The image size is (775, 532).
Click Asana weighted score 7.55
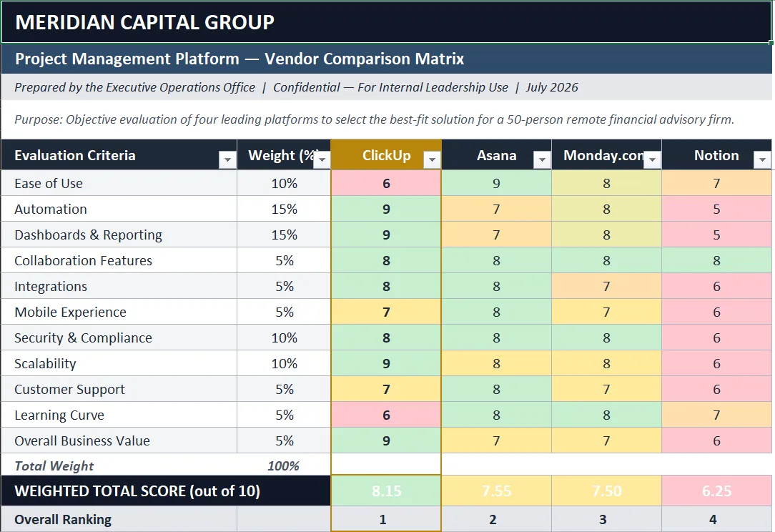point(496,491)
